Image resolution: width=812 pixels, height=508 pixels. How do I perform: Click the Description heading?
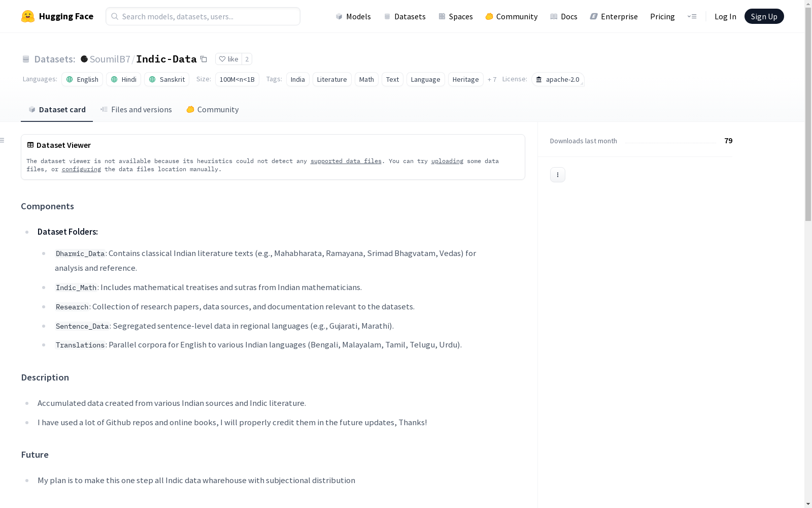tap(45, 377)
